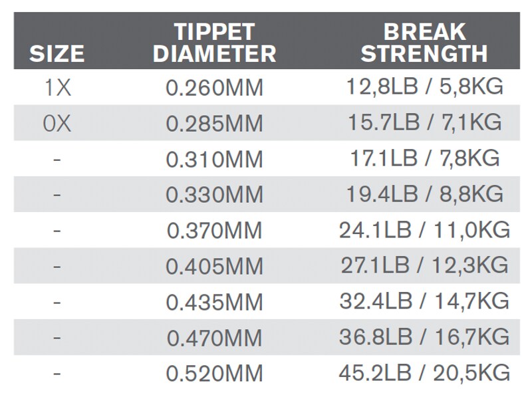Select the 12,8LB / 5,8KG strength value
The image size is (532, 397).
[424, 87]
